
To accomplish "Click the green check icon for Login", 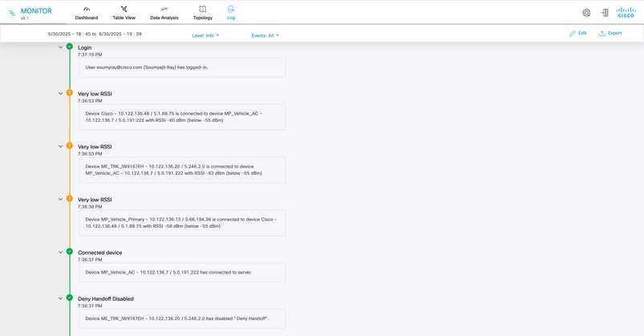I will [70, 47].
